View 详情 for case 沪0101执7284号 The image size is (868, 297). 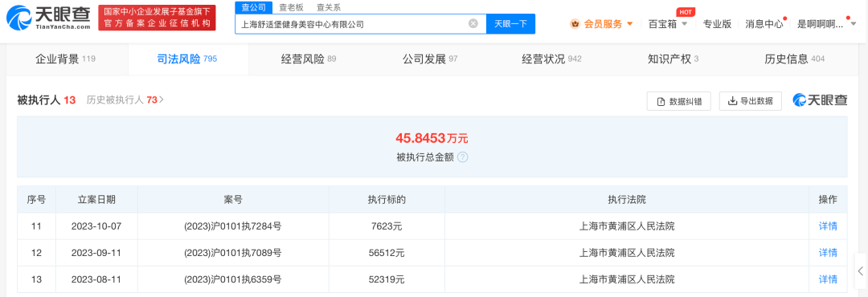828,226
